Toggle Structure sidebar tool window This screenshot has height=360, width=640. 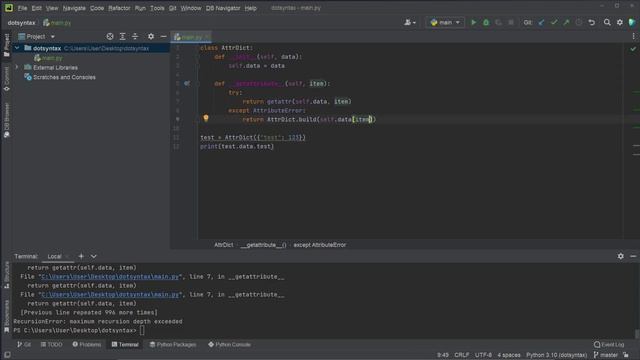pos(7,275)
